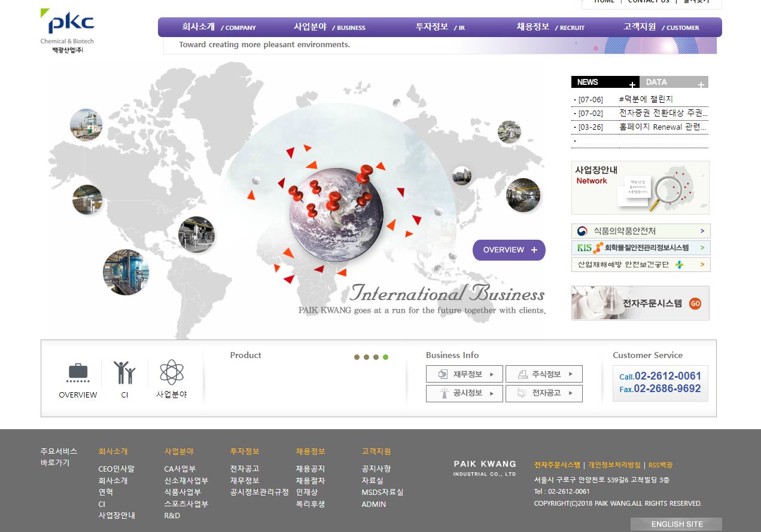Open the blue storage tanks photo thumbnail
Image resolution: width=761 pixels, height=532 pixels.
coord(126,272)
